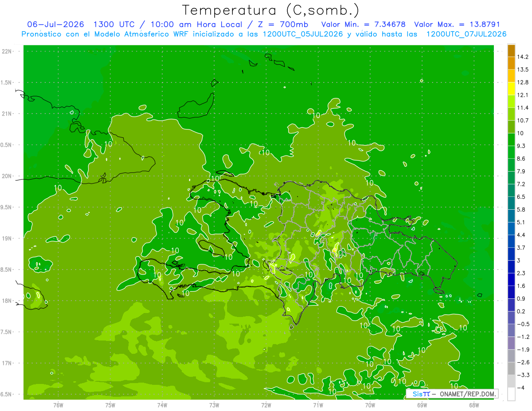Click the legend value "-4"
532x411 pixels.
point(520,388)
